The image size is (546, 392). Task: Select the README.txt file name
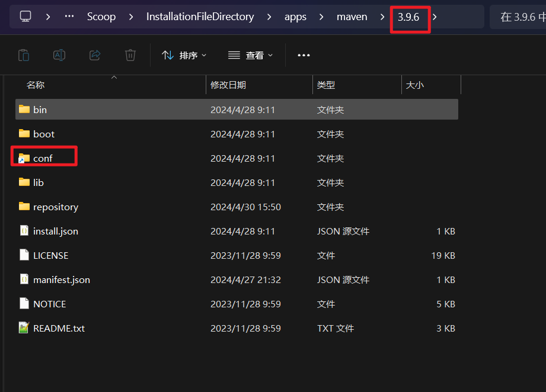pos(59,329)
